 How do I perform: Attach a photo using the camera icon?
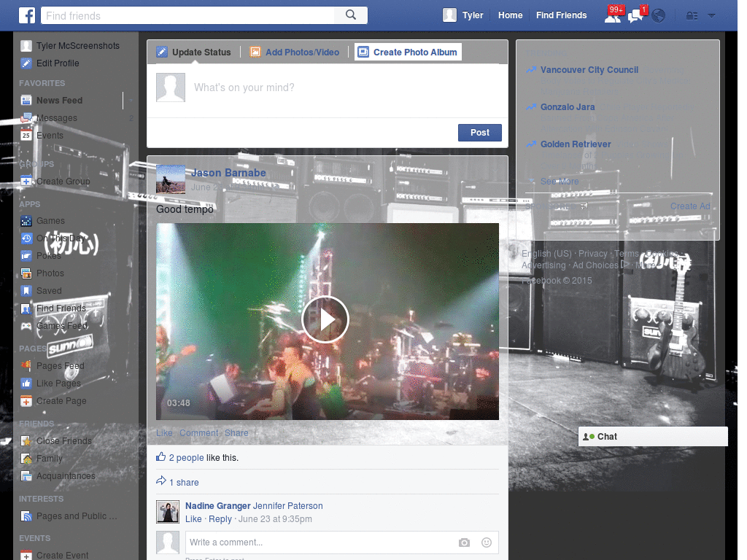(464, 542)
